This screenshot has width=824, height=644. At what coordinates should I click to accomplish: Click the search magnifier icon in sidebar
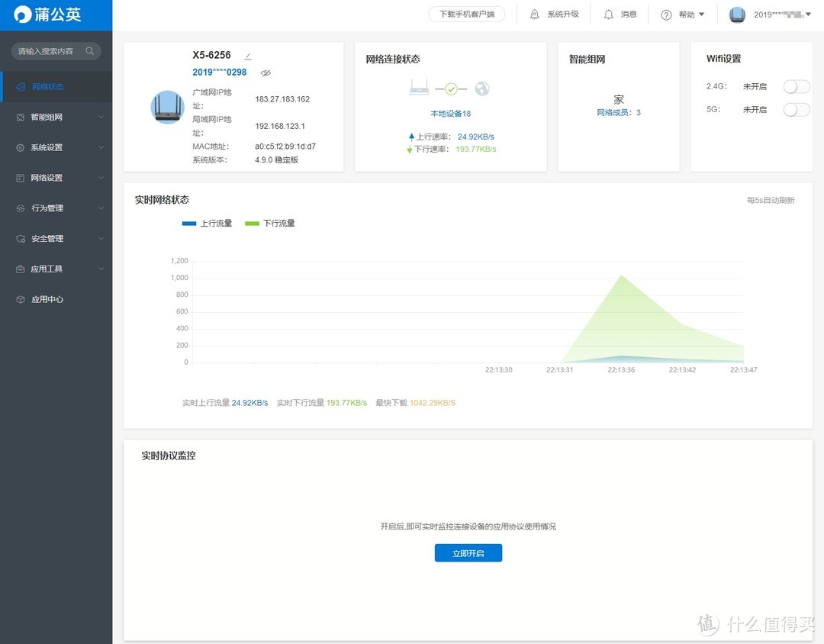(x=90, y=51)
